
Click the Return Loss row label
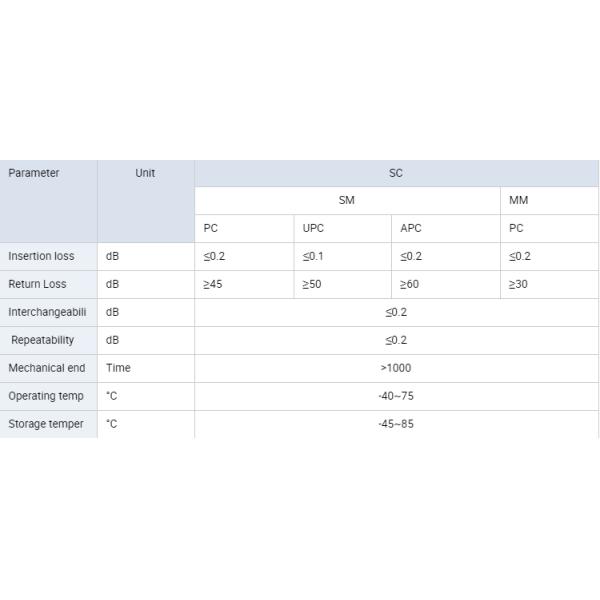[37, 284]
